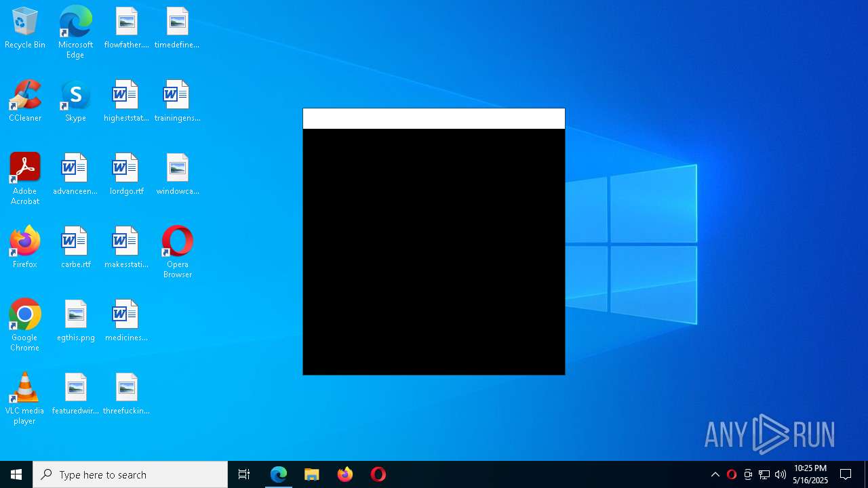868x488 pixels.
Task: Select the advanceen Word document
Action: pos(75,175)
